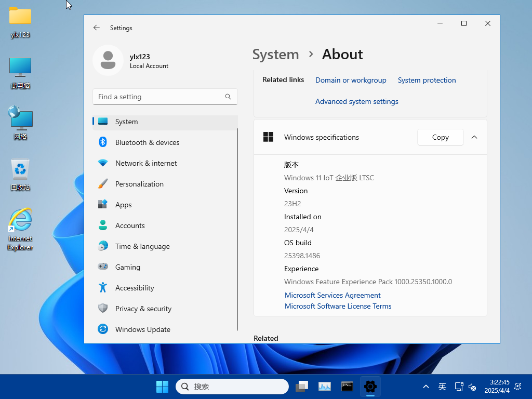Click the 英 input method indicator
532x399 pixels.
click(x=442, y=387)
